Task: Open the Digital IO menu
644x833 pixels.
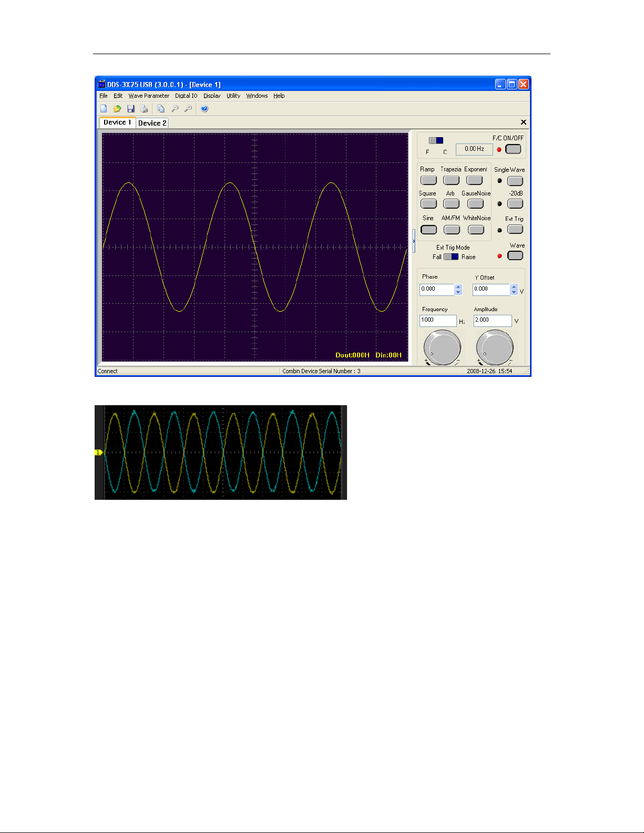Action: (186, 96)
